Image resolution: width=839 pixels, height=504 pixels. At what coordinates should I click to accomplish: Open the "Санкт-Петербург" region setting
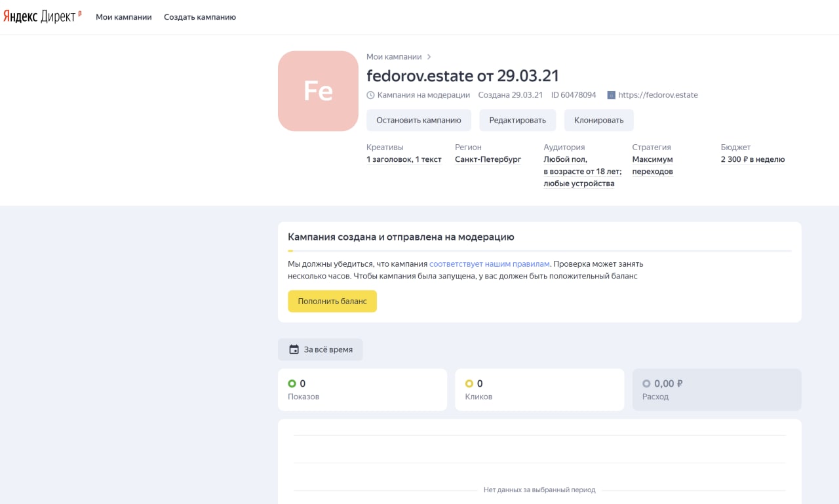click(x=488, y=159)
